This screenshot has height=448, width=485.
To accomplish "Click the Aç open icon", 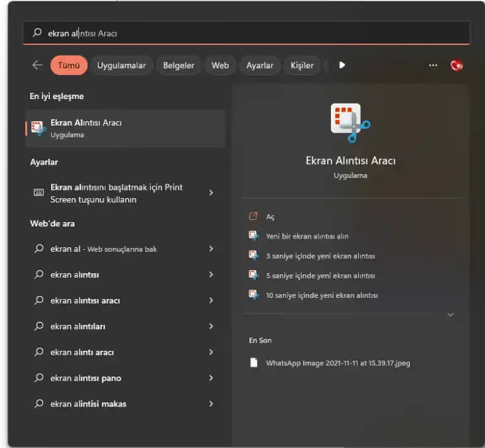I will pos(253,216).
